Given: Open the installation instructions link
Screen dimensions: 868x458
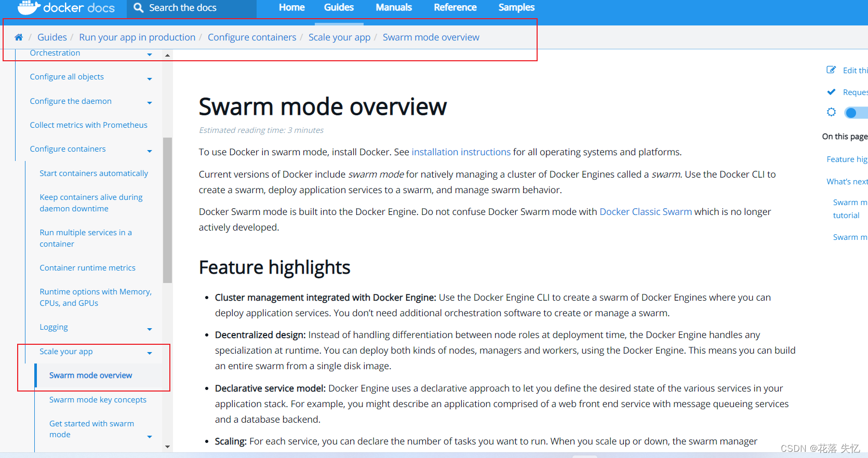Looking at the screenshot, I should 461,152.
